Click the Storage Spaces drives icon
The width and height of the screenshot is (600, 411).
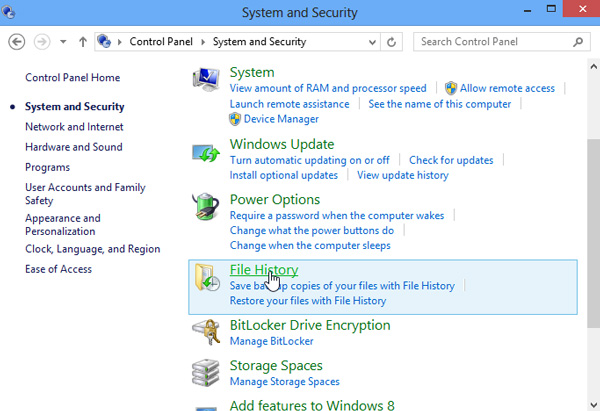pos(206,373)
